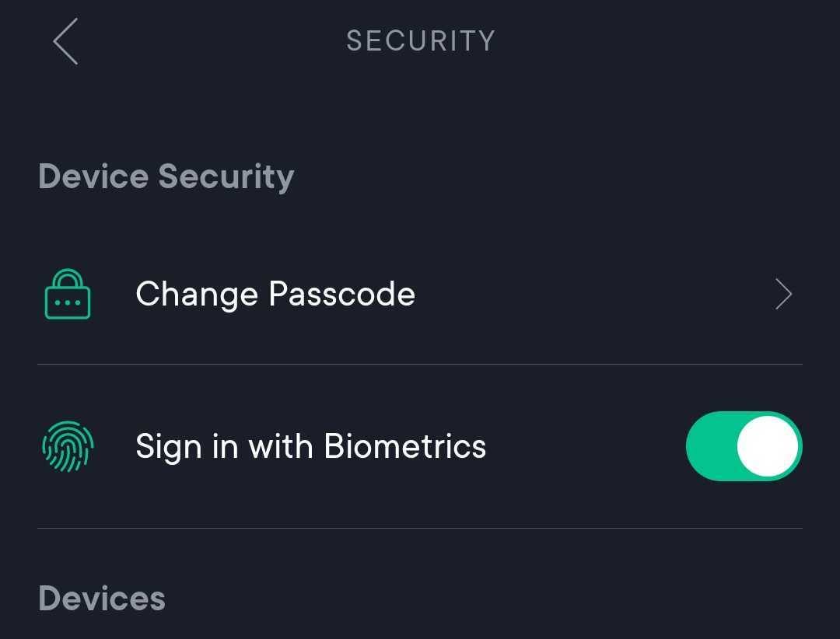
Task: Click the arrow at Change Passcode row end
Action: click(783, 294)
